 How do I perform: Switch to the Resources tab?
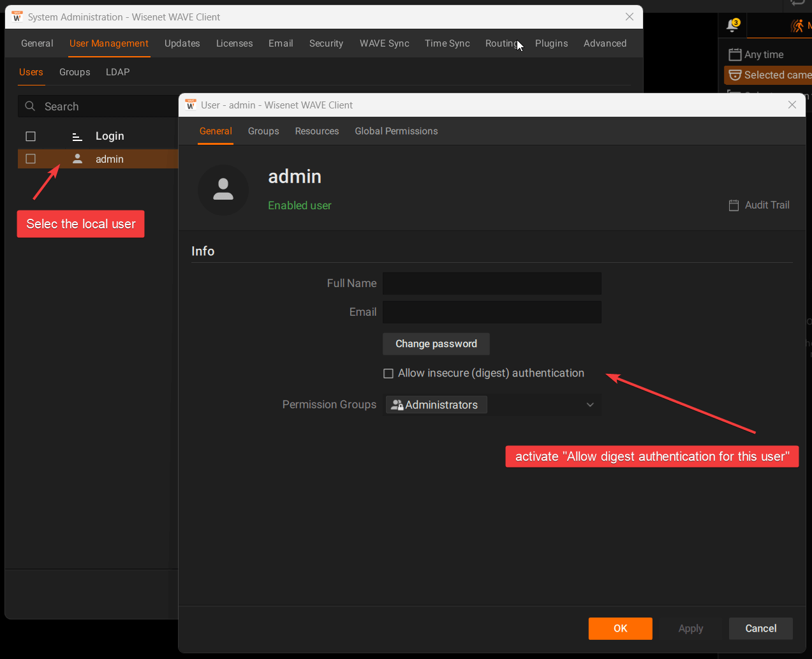click(317, 131)
